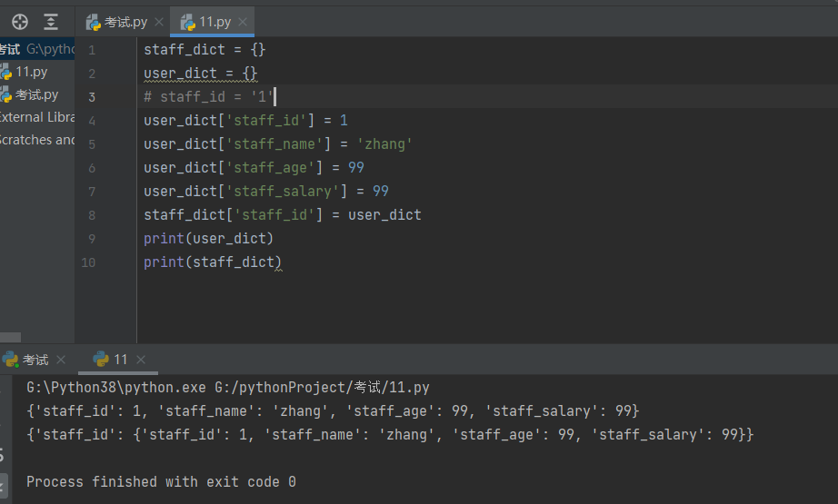Close the 11.py editor tab
The width and height of the screenshot is (838, 504).
[x=243, y=22]
